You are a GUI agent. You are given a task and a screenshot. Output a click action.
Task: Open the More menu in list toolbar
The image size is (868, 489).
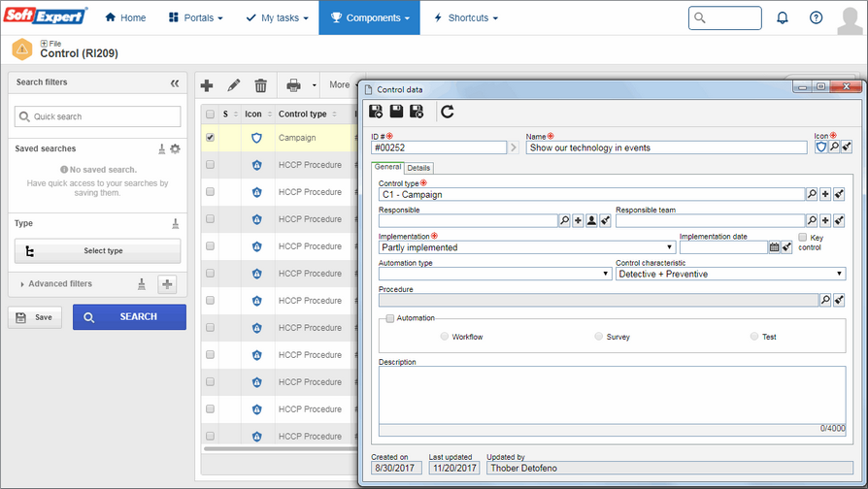pos(342,84)
